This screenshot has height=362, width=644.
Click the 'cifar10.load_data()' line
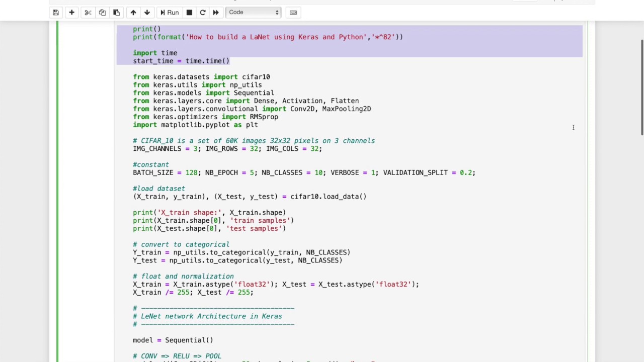point(250,197)
